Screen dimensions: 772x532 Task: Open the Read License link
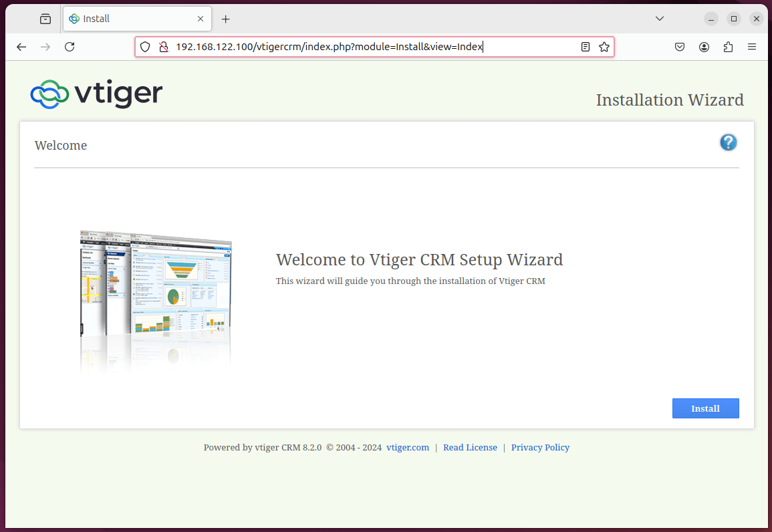point(470,447)
